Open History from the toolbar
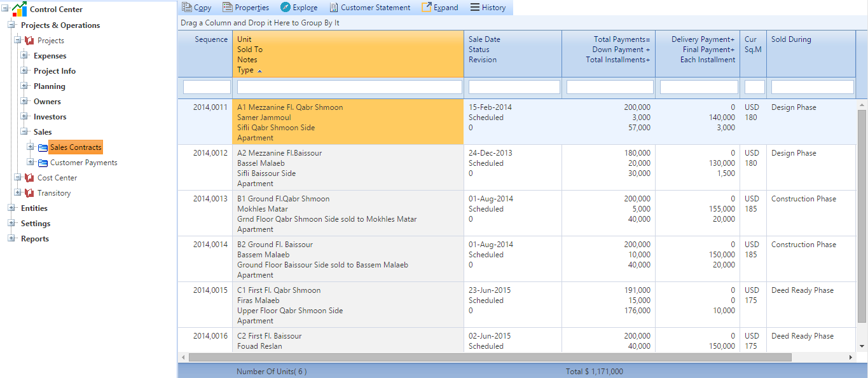The height and width of the screenshot is (378, 868). pos(488,8)
